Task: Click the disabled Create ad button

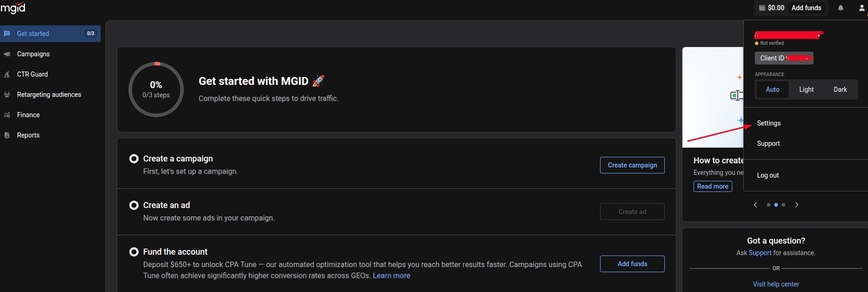Action: click(x=632, y=212)
